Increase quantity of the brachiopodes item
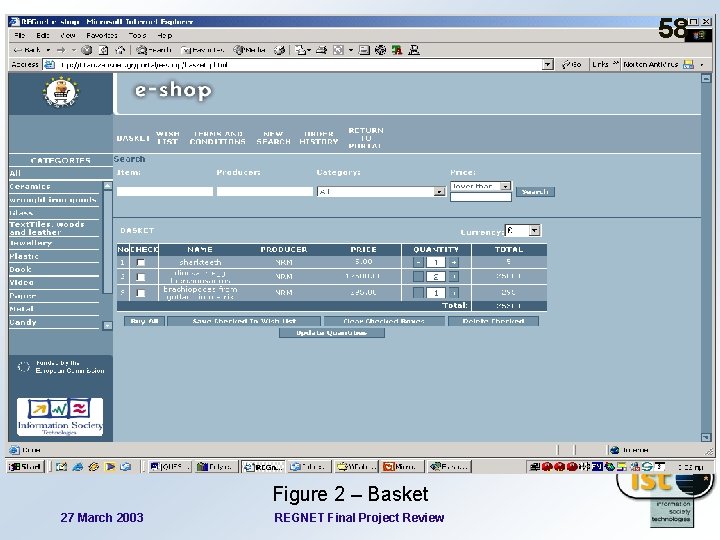 tap(453, 292)
